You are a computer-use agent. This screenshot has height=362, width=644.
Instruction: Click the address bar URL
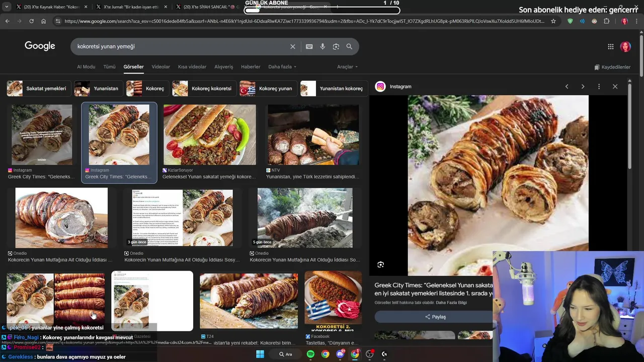pyautogui.click(x=304, y=21)
